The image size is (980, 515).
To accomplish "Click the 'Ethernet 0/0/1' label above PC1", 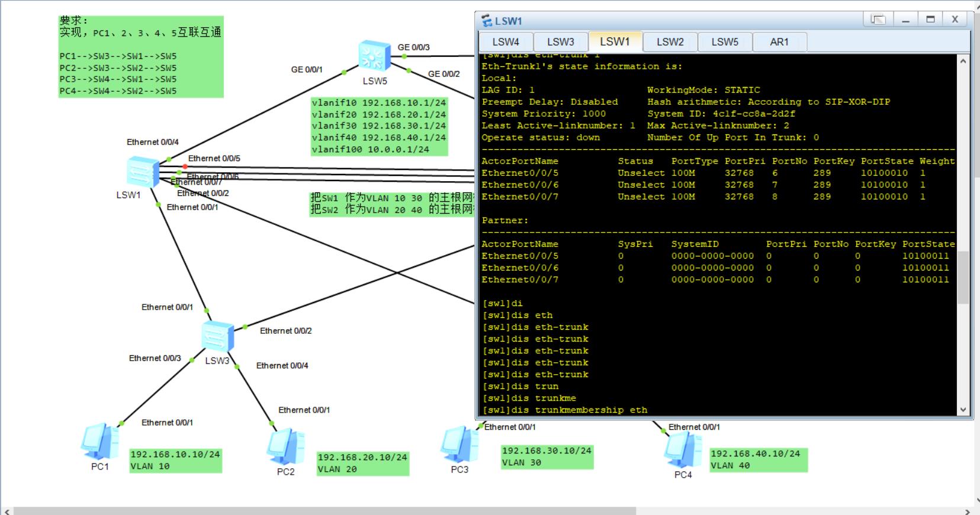I will [x=167, y=423].
